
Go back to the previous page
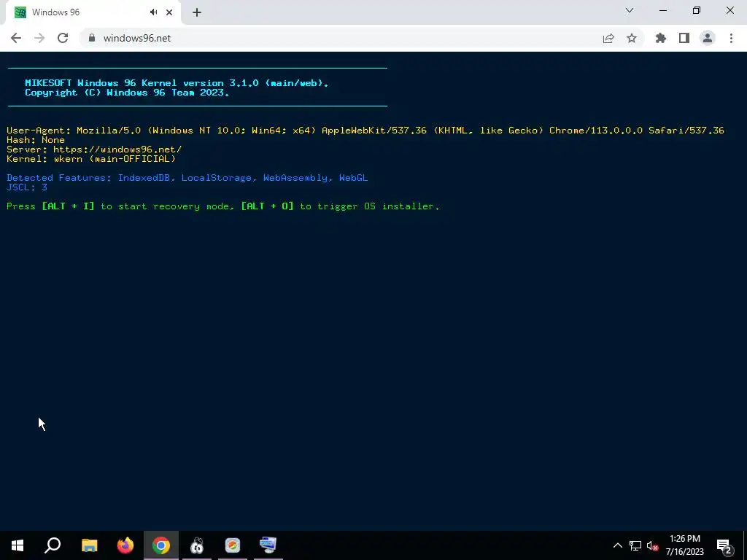[x=16, y=38]
